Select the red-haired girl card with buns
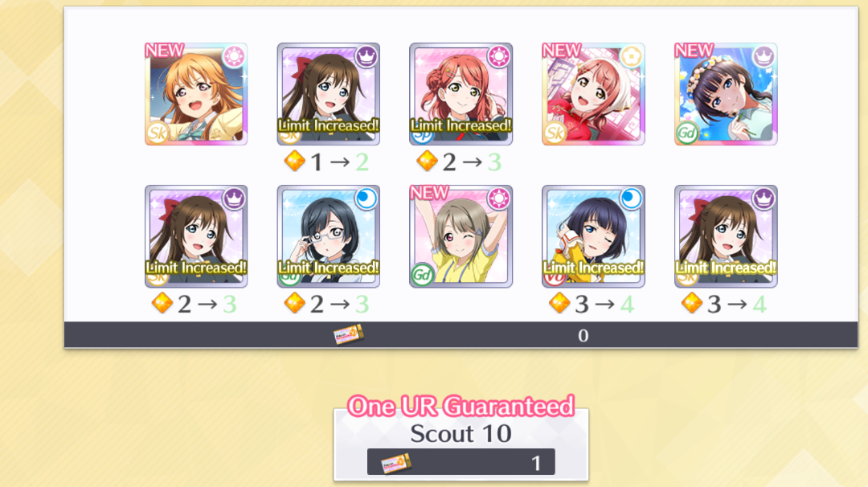Image resolution: width=868 pixels, height=487 pixels. (461, 94)
